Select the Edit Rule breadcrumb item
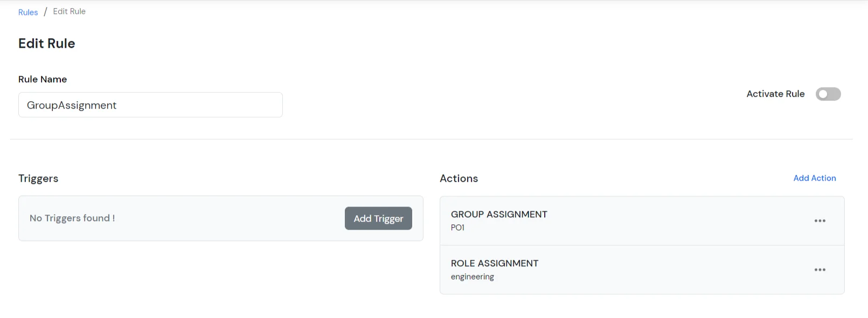This screenshot has height=318, width=868. (69, 11)
